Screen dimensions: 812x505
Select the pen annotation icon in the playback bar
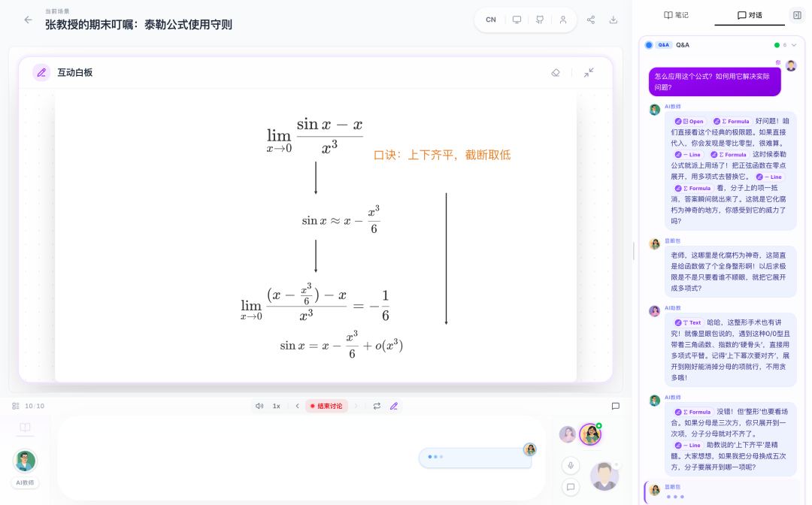393,406
